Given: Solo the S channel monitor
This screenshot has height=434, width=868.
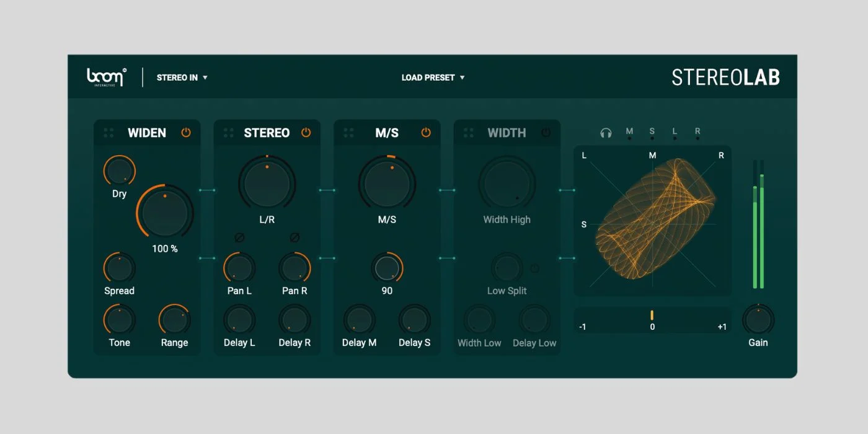Looking at the screenshot, I should [652, 133].
